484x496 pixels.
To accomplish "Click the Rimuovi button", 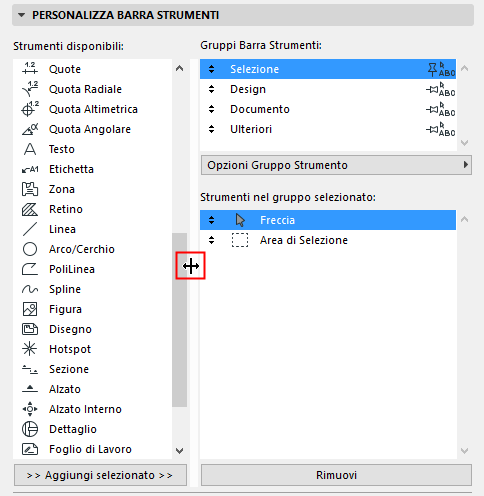I will 336,475.
